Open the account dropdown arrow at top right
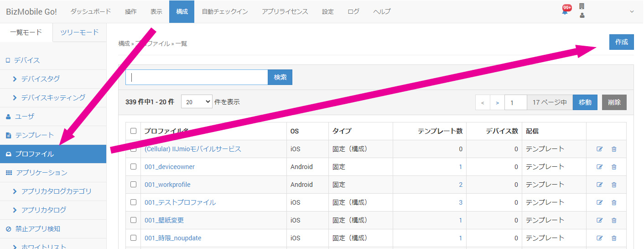 click(x=632, y=11)
